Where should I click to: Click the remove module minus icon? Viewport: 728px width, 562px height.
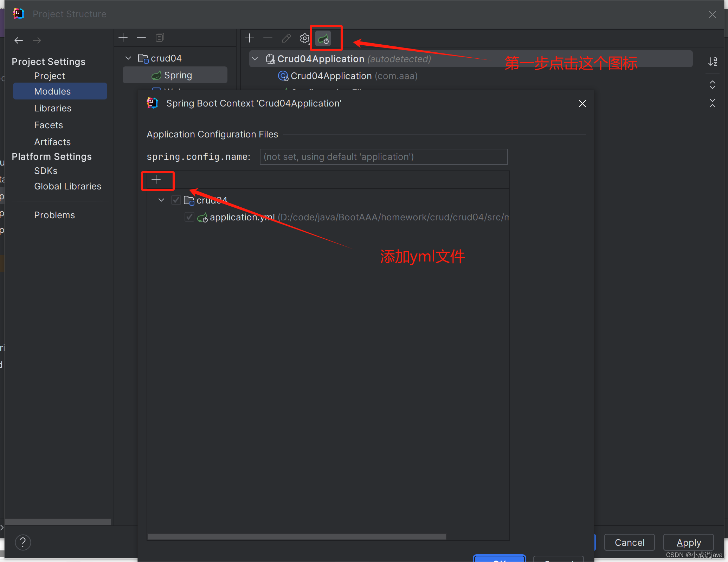[141, 38]
